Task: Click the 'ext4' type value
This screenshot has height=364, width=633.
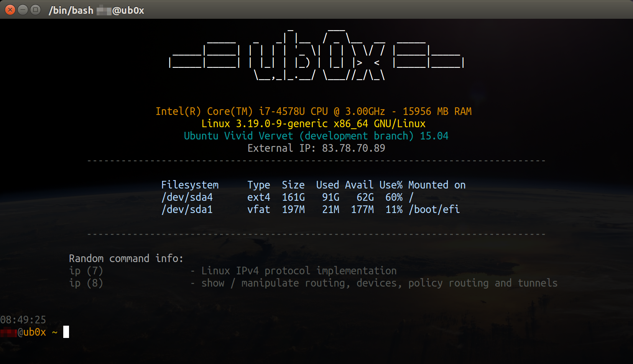Action: click(x=259, y=197)
